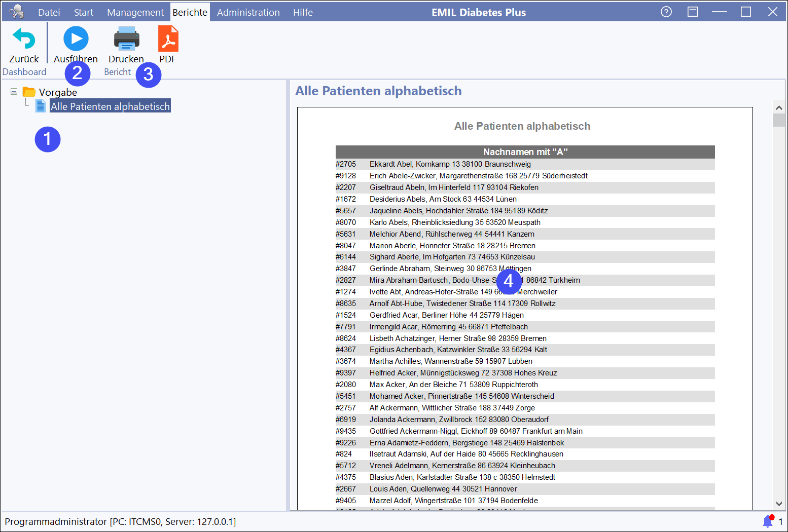Collapse the Vorgabe tree node
The image size is (788, 532).
coord(14,92)
